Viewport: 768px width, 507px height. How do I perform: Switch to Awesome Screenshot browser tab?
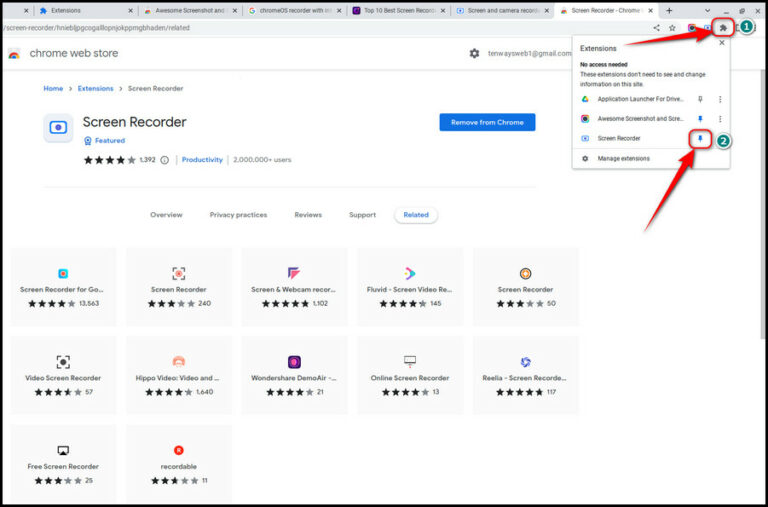(191, 10)
